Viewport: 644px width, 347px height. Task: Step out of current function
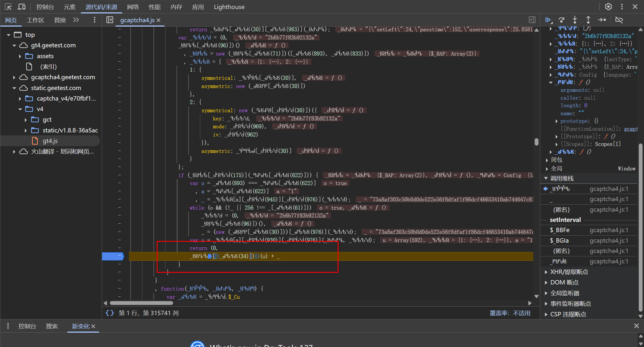[x=588, y=20]
